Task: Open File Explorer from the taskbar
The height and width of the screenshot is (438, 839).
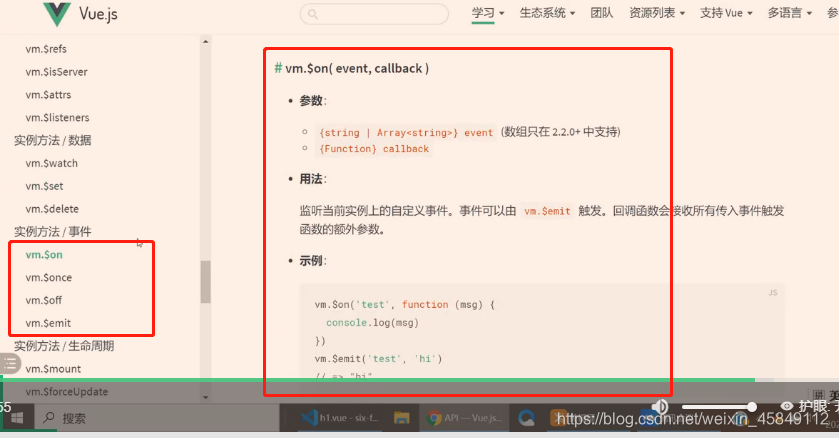Action: [401, 418]
